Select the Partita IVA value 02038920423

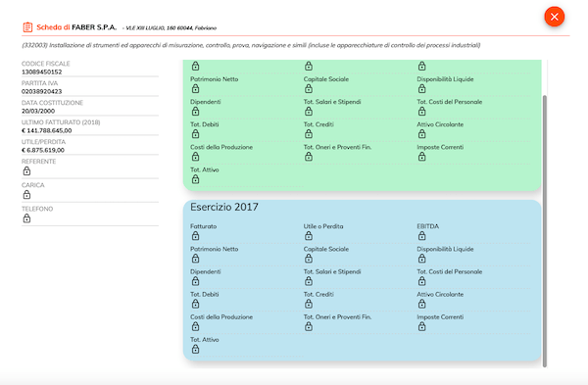(x=41, y=91)
